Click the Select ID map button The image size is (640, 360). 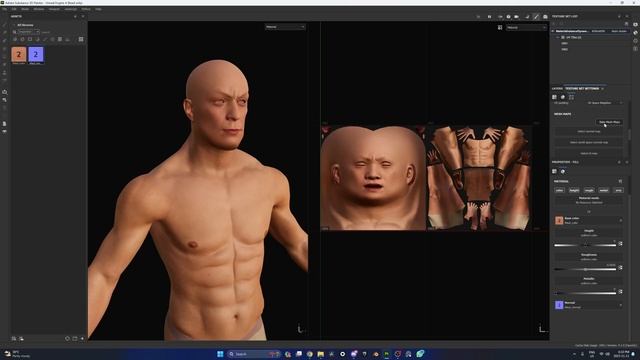pos(589,153)
